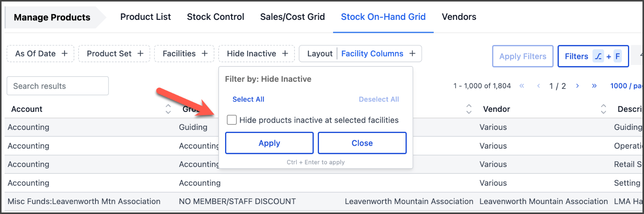Viewport: 644px width, 214px height.
Task: Close the Hide Inactive filter popup
Action: point(362,143)
